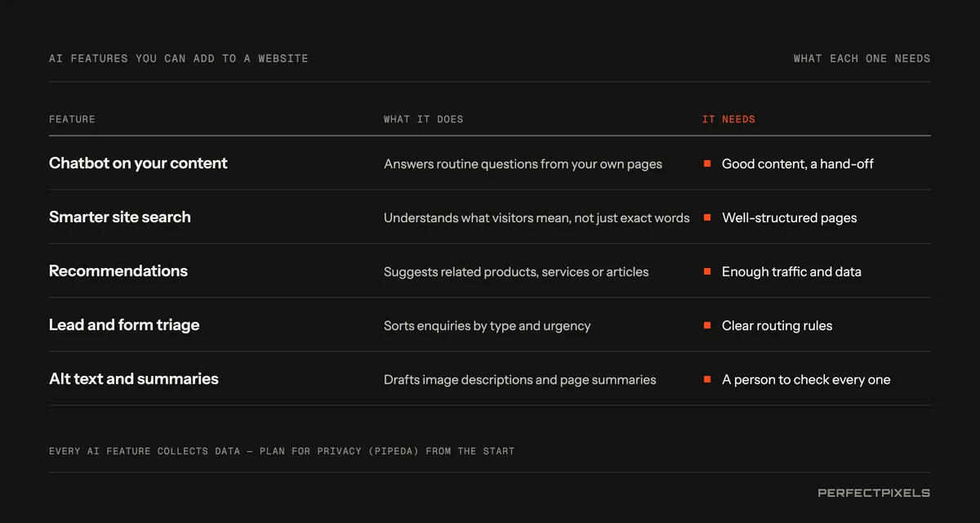Click the 'A person to check every one' text

tap(806, 380)
